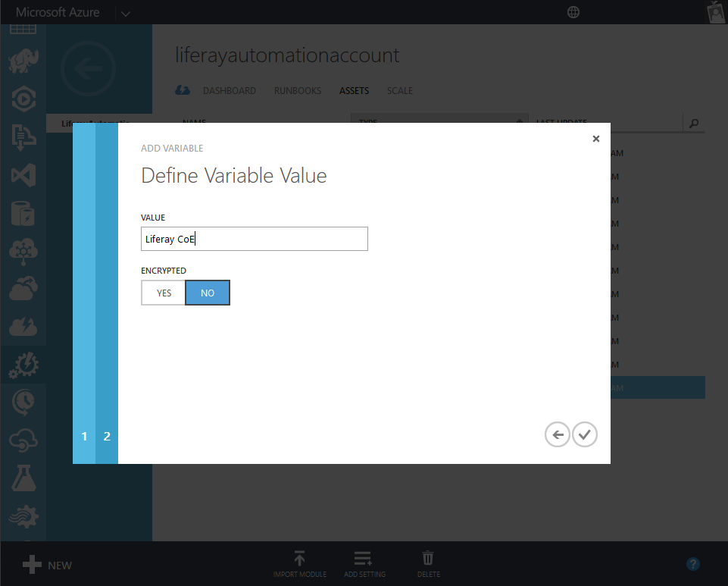728x586 pixels.
Task: Confirm with the checkmark button
Action: [x=584, y=434]
